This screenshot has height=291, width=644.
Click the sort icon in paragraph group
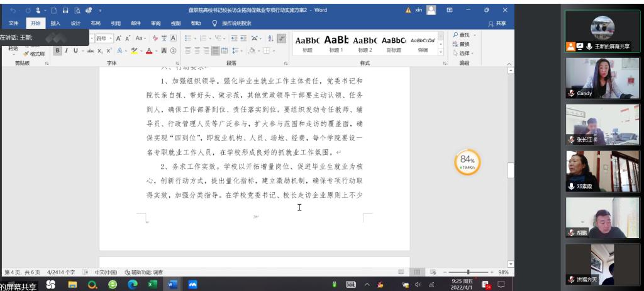coord(270,38)
